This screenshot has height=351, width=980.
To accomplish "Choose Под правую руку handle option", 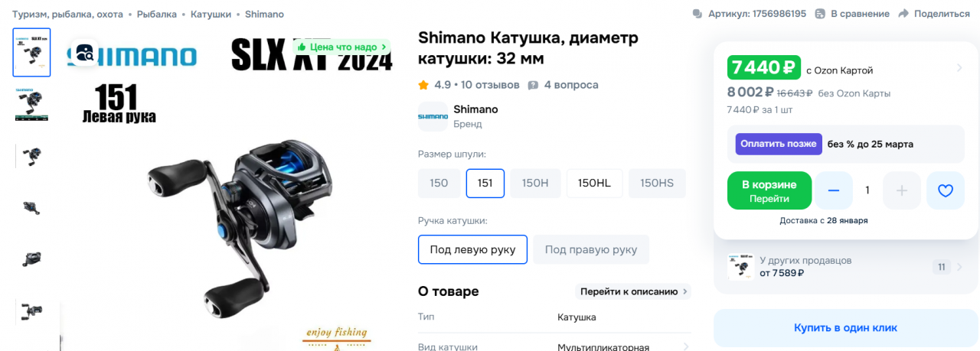I will click(x=591, y=250).
